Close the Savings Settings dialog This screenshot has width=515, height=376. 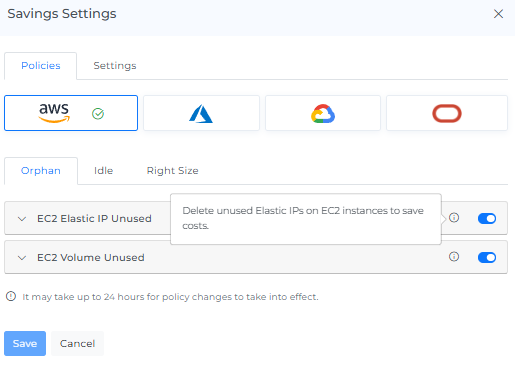tap(498, 14)
